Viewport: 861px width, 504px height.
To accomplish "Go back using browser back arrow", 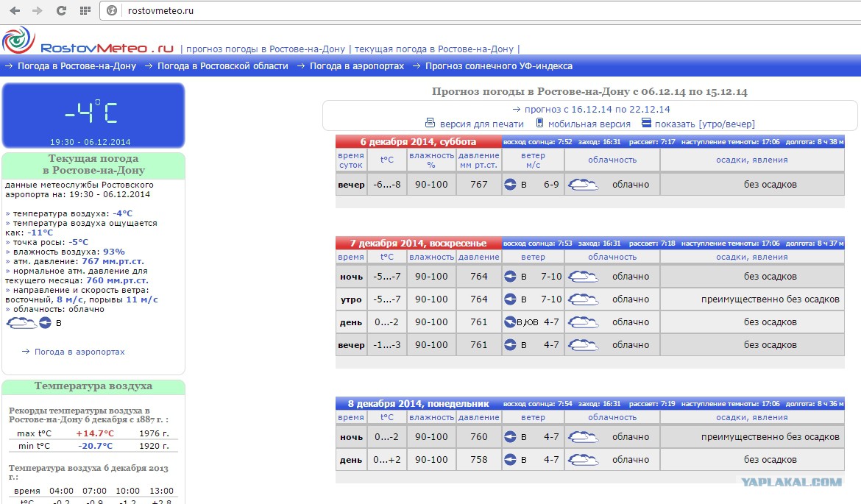I will (15, 10).
